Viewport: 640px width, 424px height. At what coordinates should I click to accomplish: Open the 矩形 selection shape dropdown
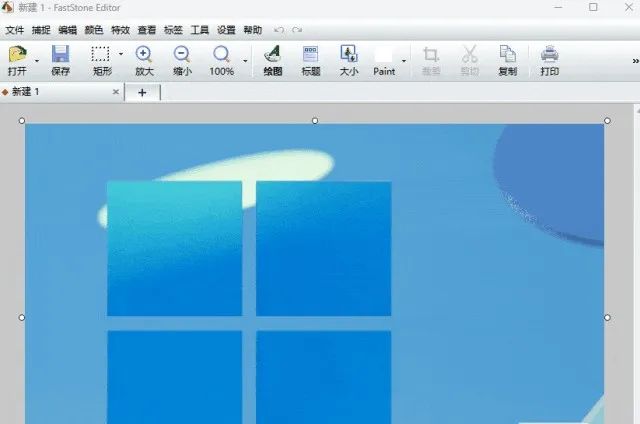(121, 54)
